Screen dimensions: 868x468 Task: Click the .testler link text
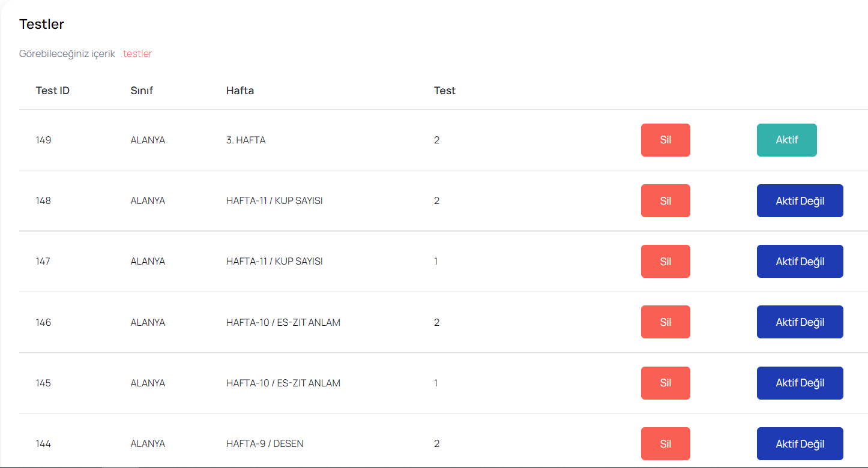click(136, 53)
